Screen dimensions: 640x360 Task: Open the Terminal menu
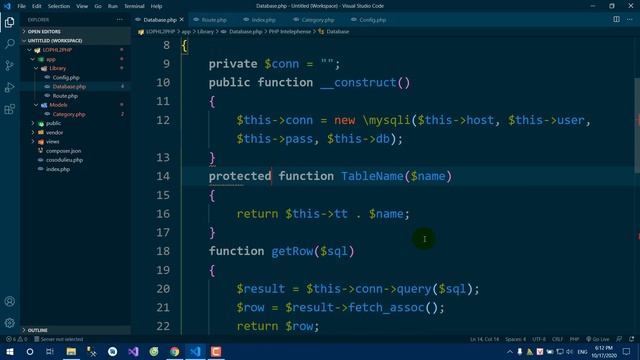(x=134, y=6)
